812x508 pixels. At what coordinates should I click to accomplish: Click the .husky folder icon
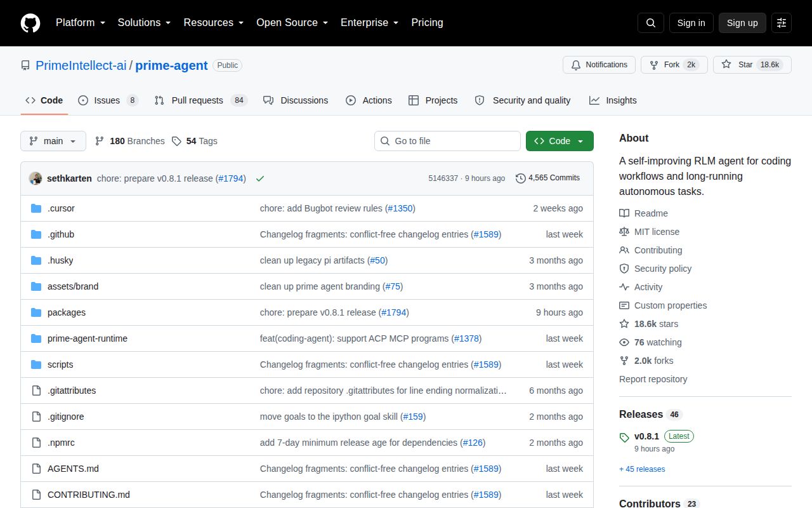pos(36,260)
